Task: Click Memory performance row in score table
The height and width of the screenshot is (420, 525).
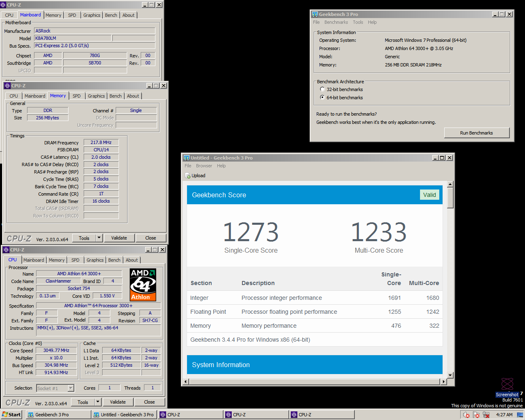Action: [x=315, y=326]
